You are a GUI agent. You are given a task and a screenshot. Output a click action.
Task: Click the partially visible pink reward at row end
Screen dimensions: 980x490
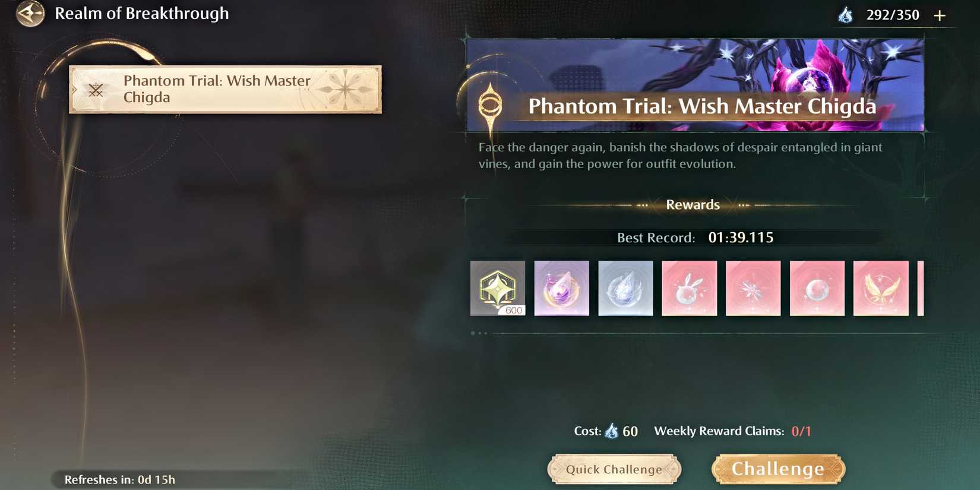[x=921, y=288]
